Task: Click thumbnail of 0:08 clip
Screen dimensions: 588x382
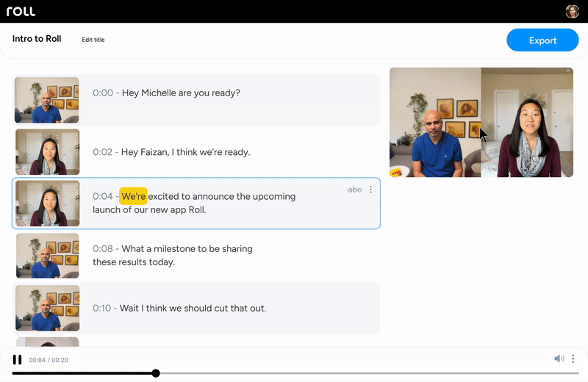Action: [48, 256]
